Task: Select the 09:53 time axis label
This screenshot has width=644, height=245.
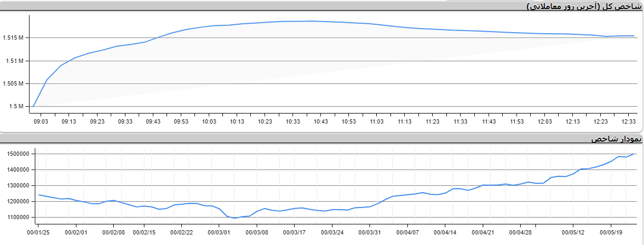Action: click(181, 122)
